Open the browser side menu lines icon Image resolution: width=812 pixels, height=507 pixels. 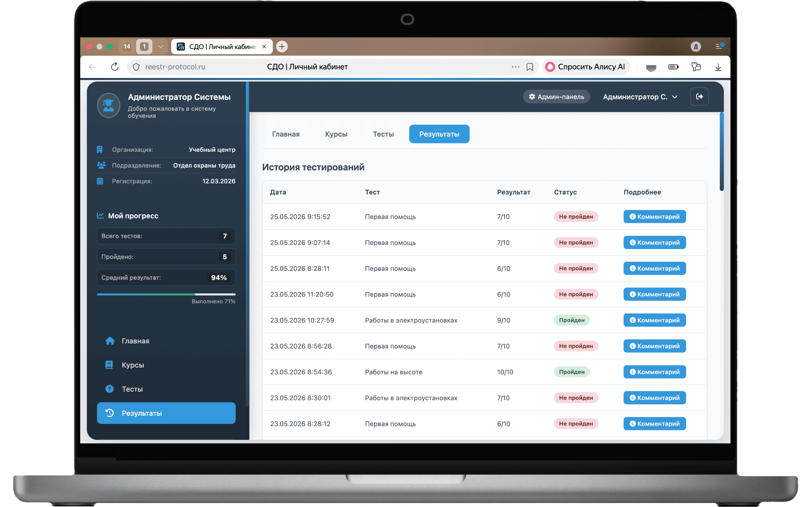point(719,46)
